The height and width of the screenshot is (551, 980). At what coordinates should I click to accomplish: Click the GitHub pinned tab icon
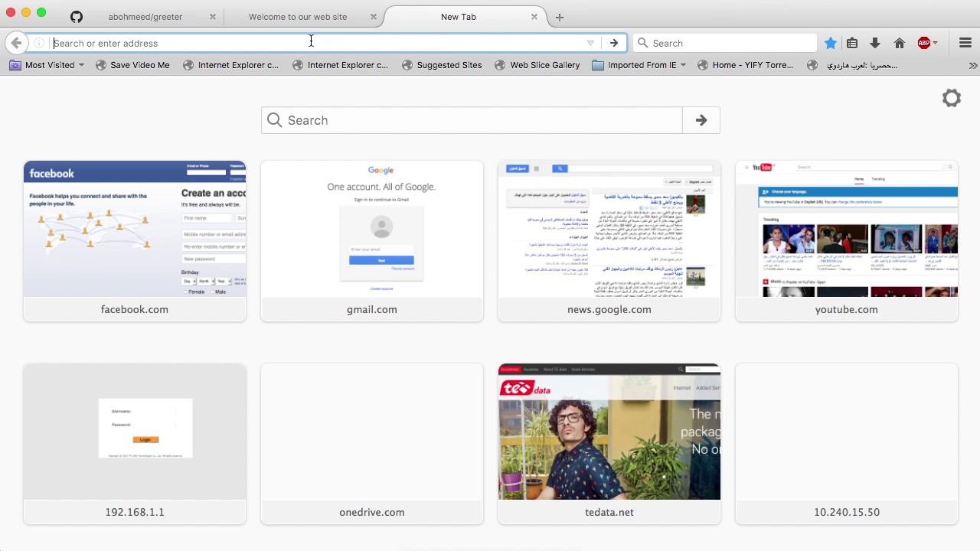(77, 17)
